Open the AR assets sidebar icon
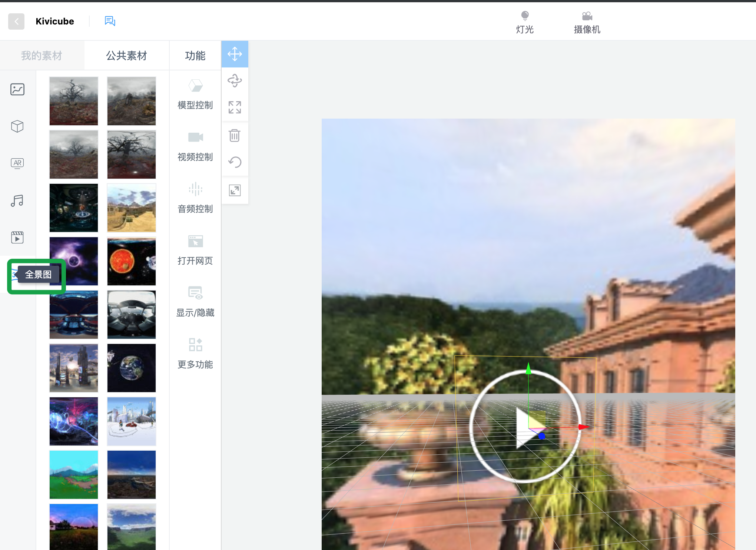Viewport: 756px width, 550px height. click(17, 163)
